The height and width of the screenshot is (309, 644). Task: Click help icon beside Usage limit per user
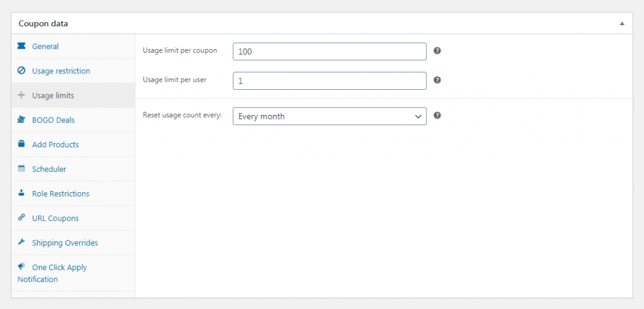click(x=438, y=80)
